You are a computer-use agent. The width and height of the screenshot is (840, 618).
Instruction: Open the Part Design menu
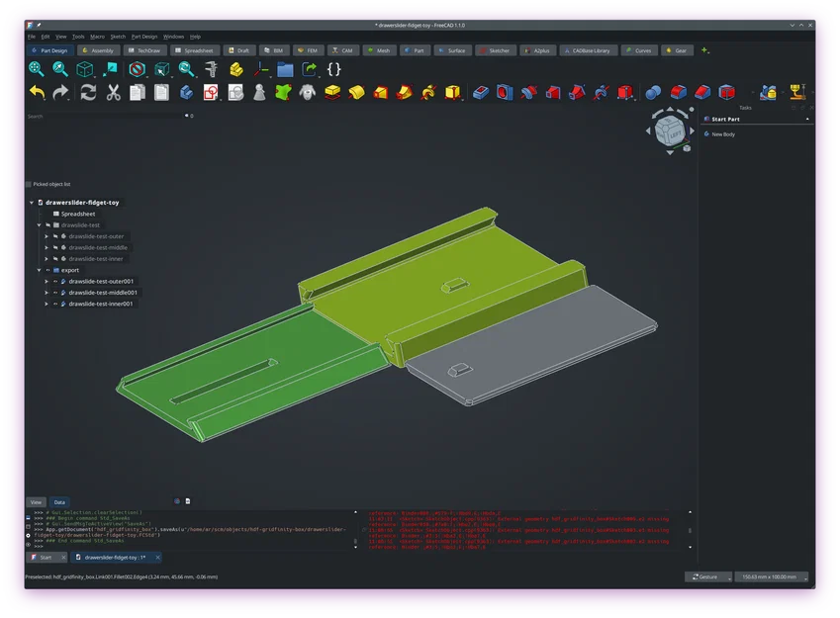pyautogui.click(x=144, y=37)
